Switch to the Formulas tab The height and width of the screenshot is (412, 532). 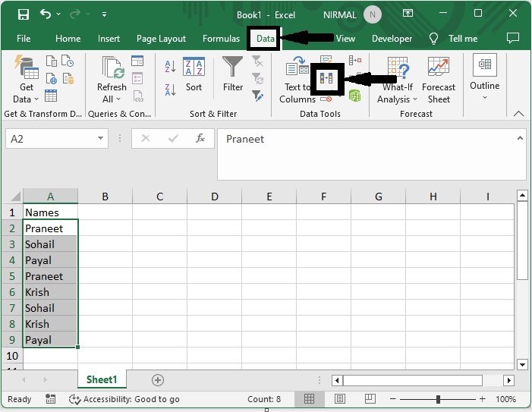click(221, 39)
